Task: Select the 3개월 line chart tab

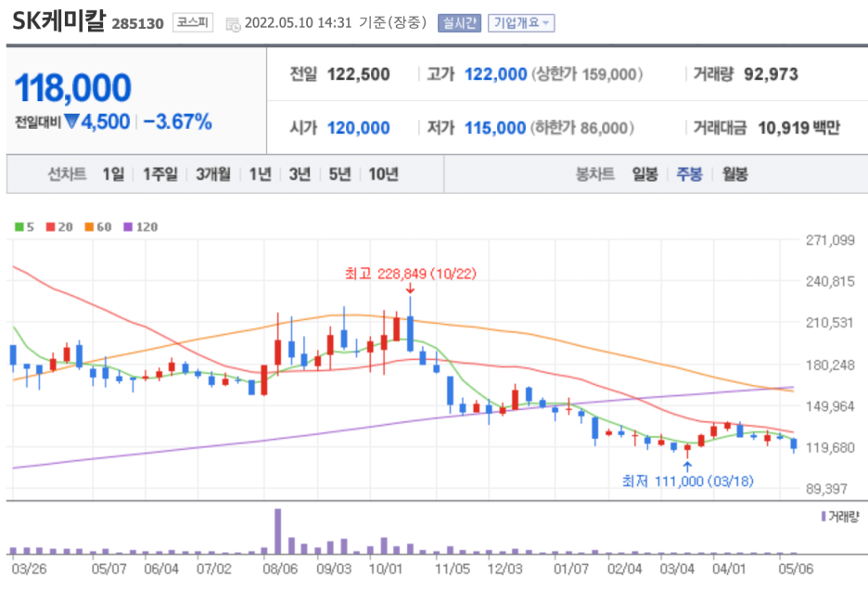Action: click(213, 174)
